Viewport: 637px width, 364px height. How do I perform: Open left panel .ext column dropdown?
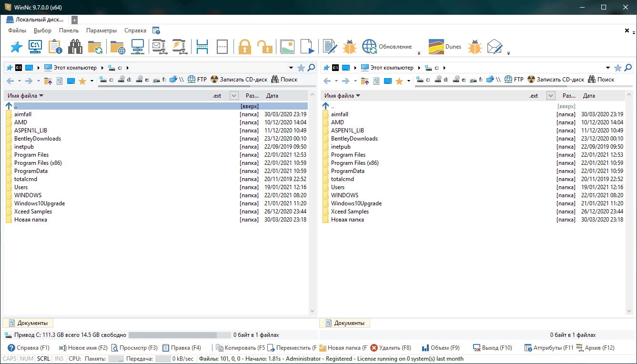pyautogui.click(x=234, y=96)
